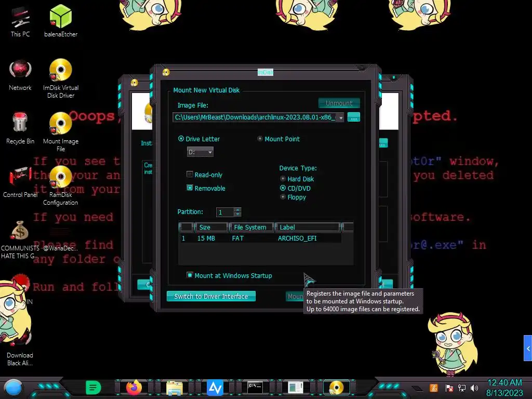Enable Read-only checkbox
532x399 pixels.
190,175
